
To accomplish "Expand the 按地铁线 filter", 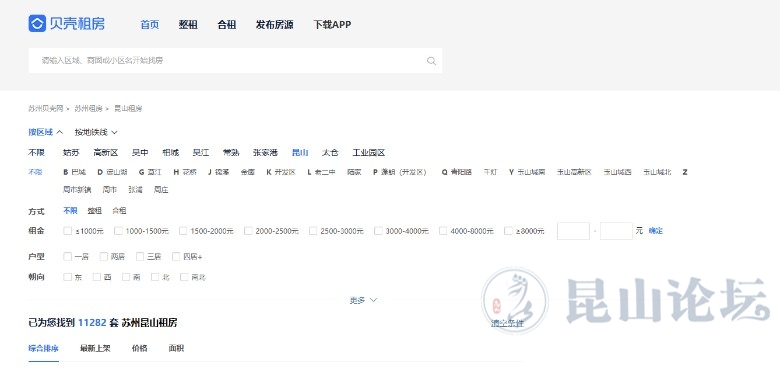I will point(96,132).
